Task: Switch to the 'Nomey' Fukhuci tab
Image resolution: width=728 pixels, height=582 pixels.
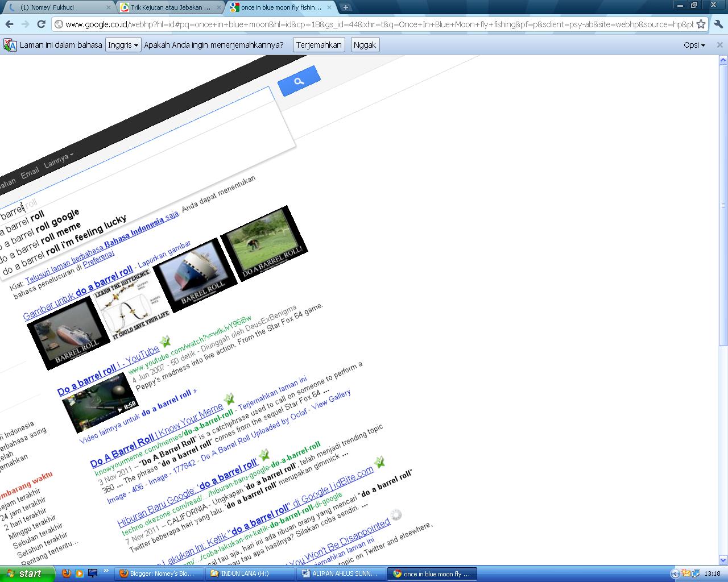Action: [57, 7]
